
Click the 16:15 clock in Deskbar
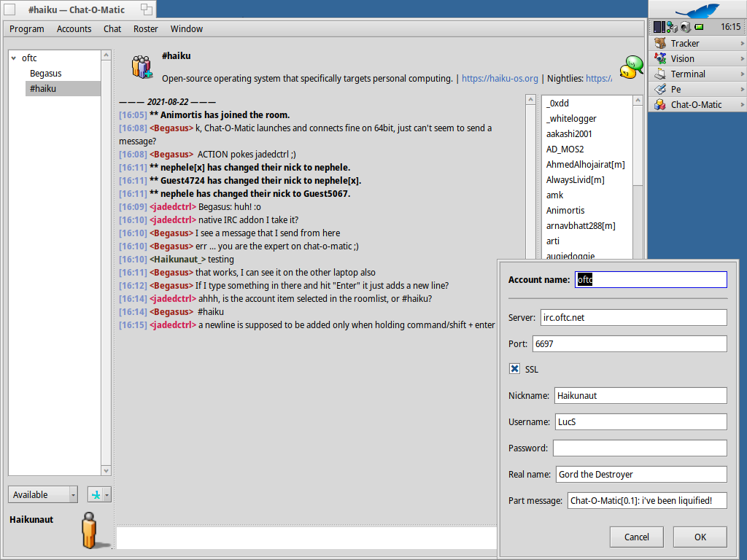pyautogui.click(x=730, y=27)
